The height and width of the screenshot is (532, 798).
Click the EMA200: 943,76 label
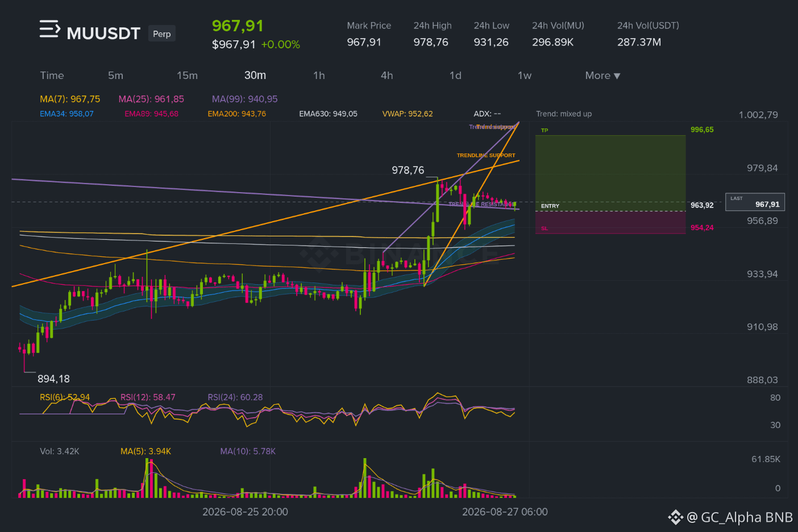236,114
